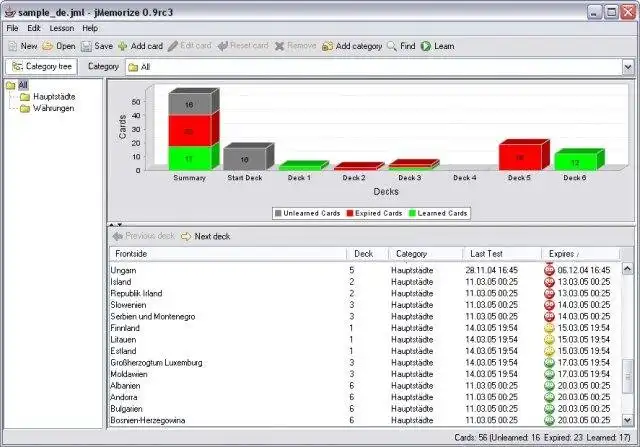Screen dimensions: 640x447
Task: Click split pane collapse arrows above deck bar
Action: click(x=116, y=225)
